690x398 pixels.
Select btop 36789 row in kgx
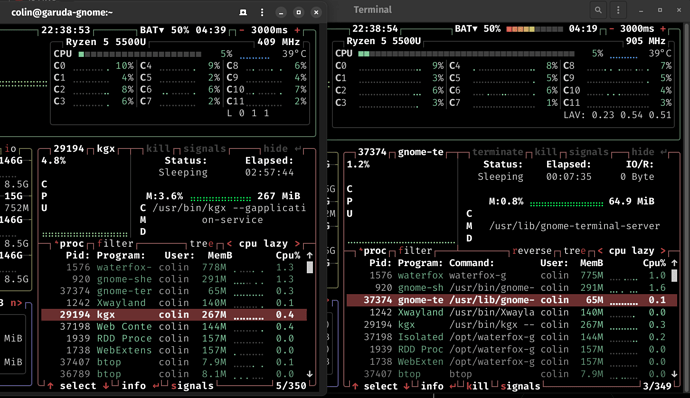coord(173,374)
